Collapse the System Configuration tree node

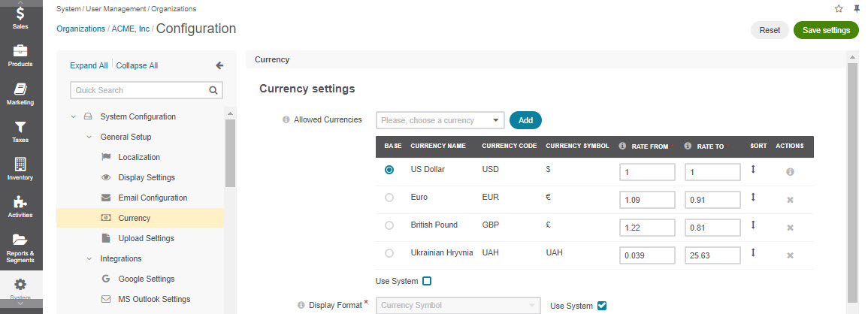pyautogui.click(x=73, y=117)
